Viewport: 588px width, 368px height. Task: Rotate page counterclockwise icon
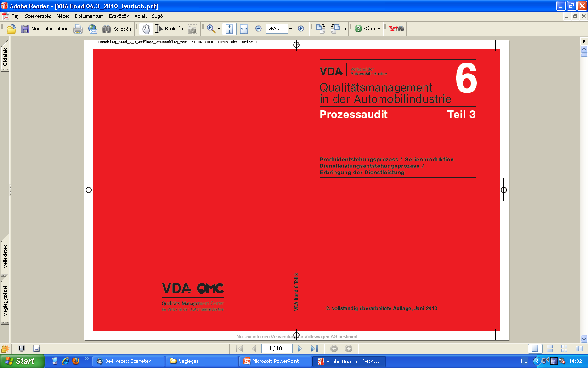click(x=335, y=29)
